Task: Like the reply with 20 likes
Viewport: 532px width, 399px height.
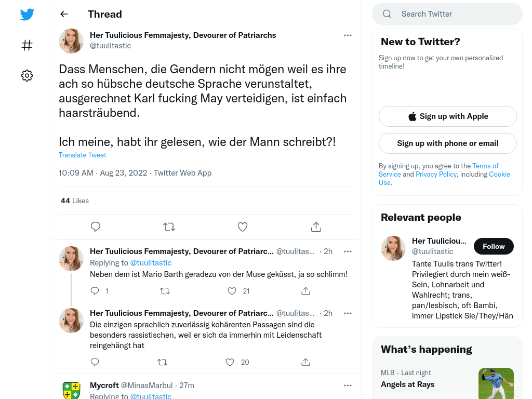Action: (230, 362)
